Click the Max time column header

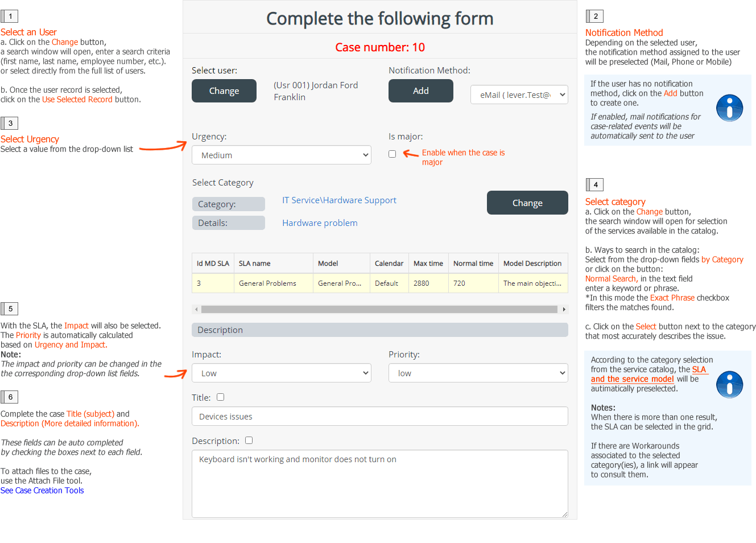(x=428, y=264)
